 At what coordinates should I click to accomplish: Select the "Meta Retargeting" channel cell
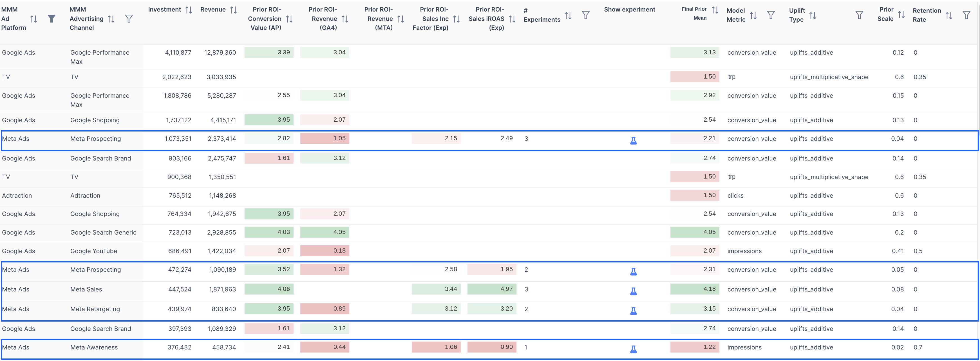pyautogui.click(x=95, y=309)
